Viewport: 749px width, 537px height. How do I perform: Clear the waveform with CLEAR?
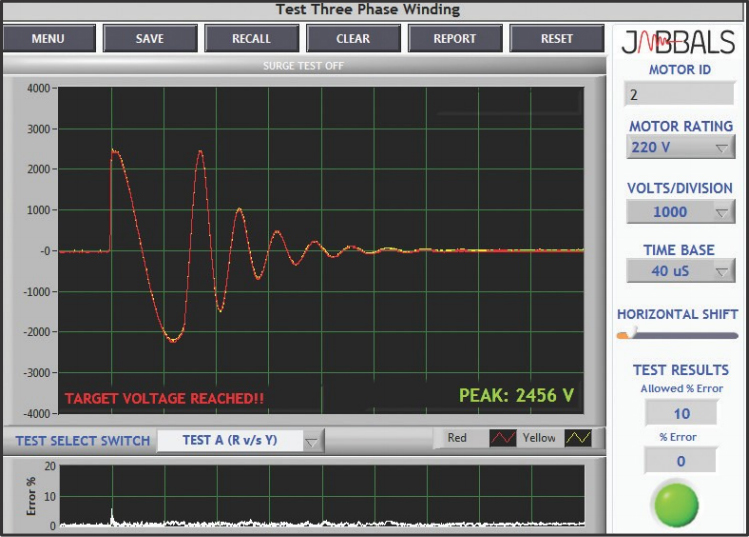pyautogui.click(x=353, y=39)
